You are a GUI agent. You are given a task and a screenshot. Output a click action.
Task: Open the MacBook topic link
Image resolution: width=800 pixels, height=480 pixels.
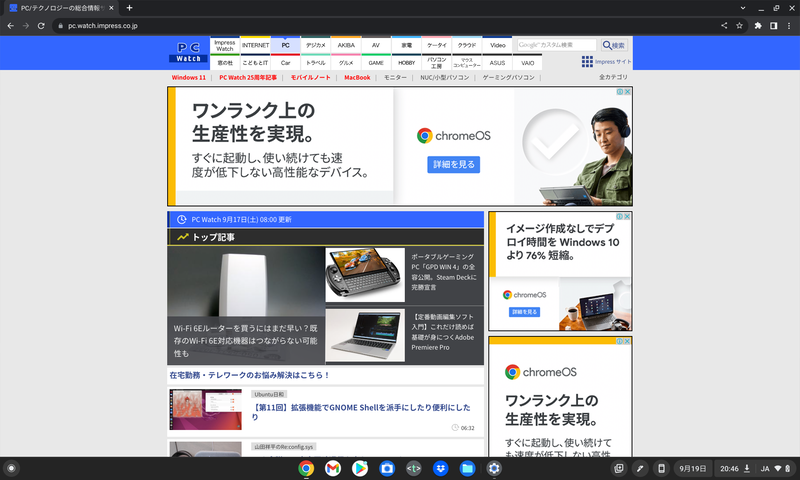357,78
